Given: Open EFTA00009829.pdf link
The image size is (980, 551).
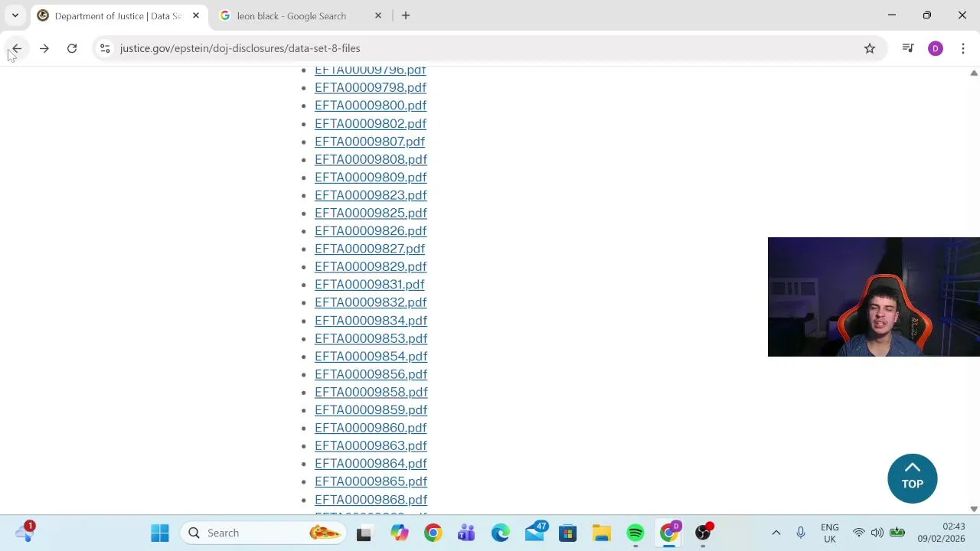Looking at the screenshot, I should coord(371,266).
